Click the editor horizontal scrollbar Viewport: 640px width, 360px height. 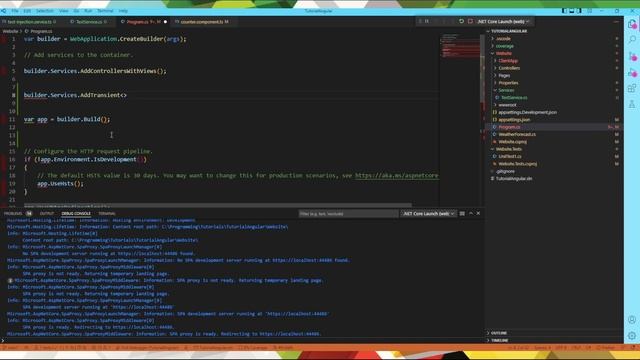coord(218,205)
